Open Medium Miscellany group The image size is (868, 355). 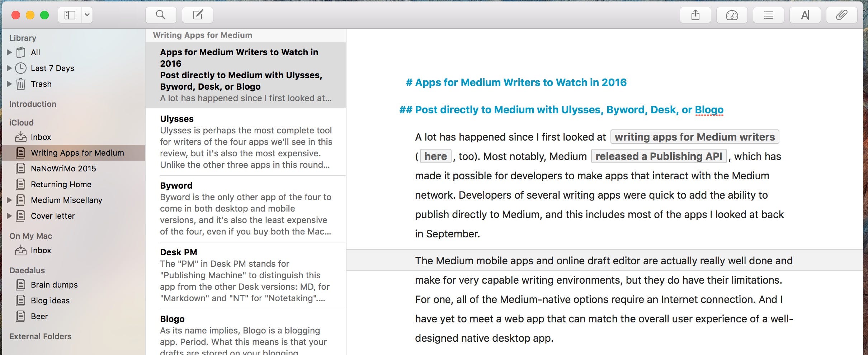click(x=66, y=200)
